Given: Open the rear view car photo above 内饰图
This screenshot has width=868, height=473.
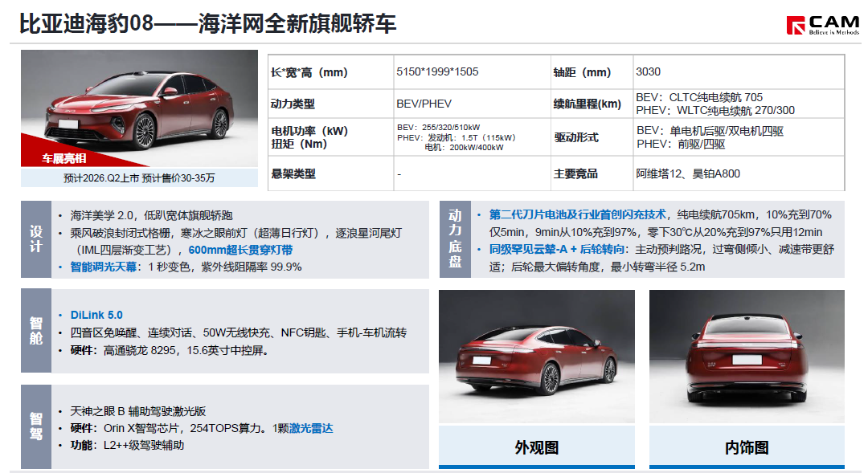Looking at the screenshot, I should point(747,357).
